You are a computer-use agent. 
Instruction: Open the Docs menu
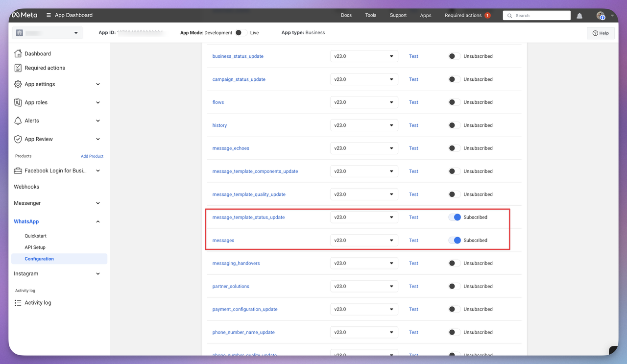[346, 15]
